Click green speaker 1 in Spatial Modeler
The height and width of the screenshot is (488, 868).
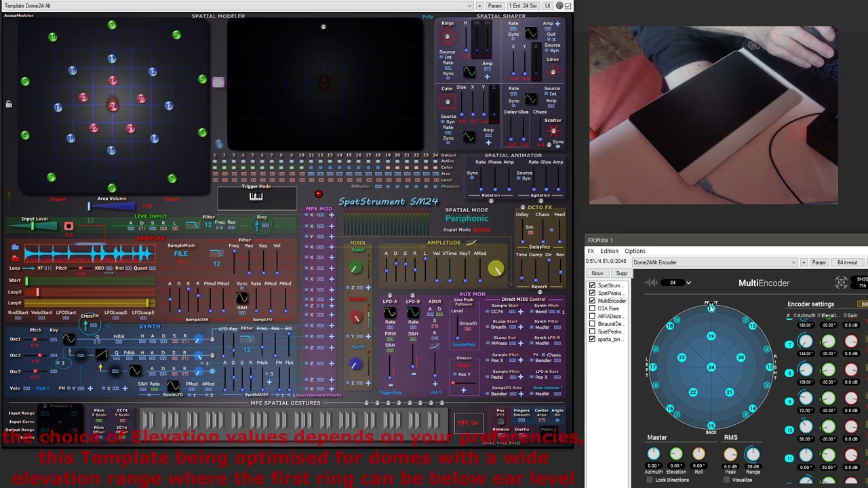[x=112, y=25]
